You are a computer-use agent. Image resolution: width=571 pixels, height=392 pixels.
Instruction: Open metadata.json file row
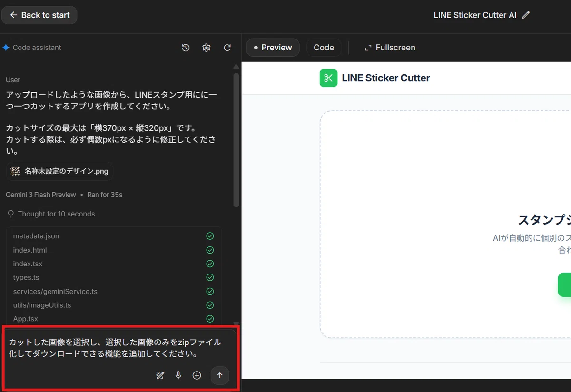point(114,236)
